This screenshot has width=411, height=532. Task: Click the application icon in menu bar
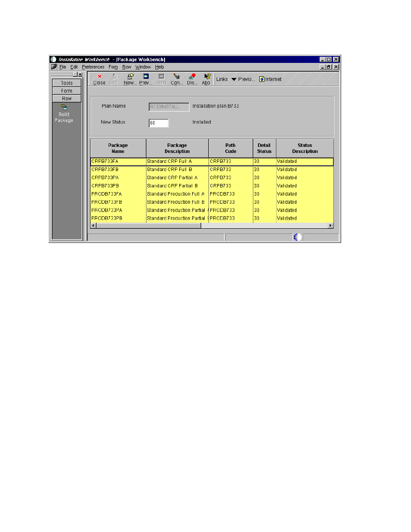pos(54,67)
